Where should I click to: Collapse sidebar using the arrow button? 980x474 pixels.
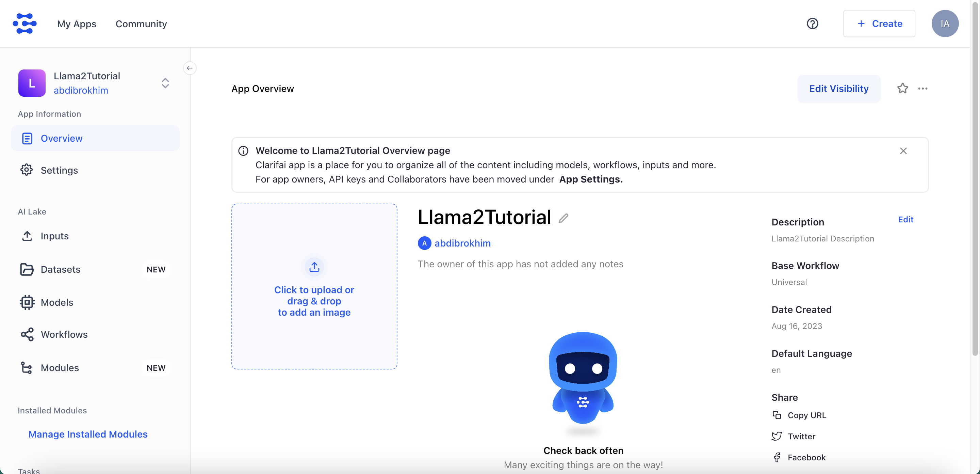click(x=190, y=68)
